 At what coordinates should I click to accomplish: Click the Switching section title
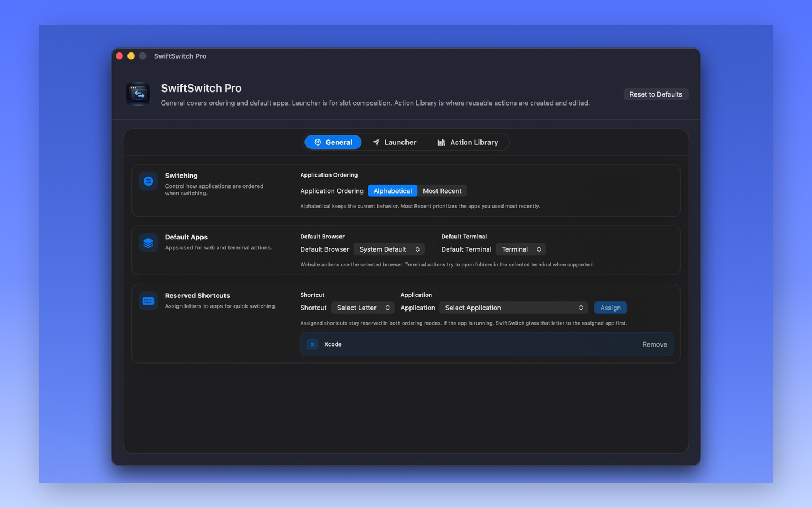(x=181, y=176)
